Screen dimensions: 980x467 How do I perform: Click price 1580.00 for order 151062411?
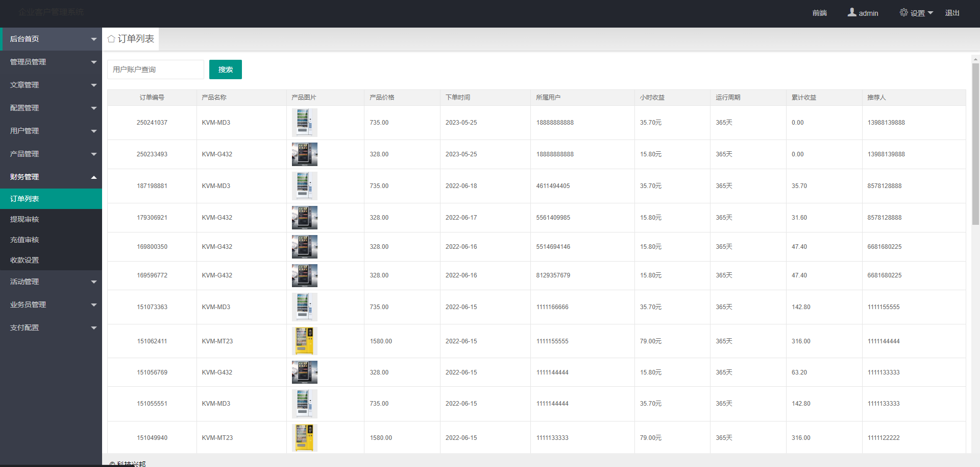click(x=381, y=341)
